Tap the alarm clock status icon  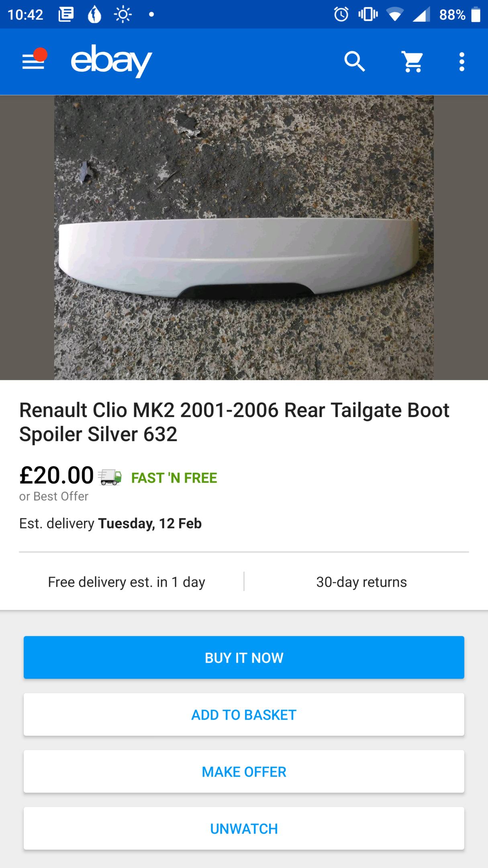[x=341, y=14]
